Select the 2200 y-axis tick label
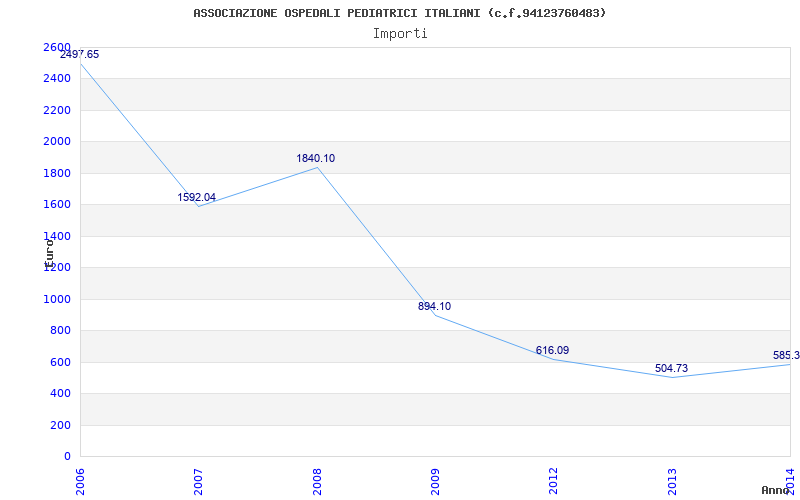 click(57, 110)
